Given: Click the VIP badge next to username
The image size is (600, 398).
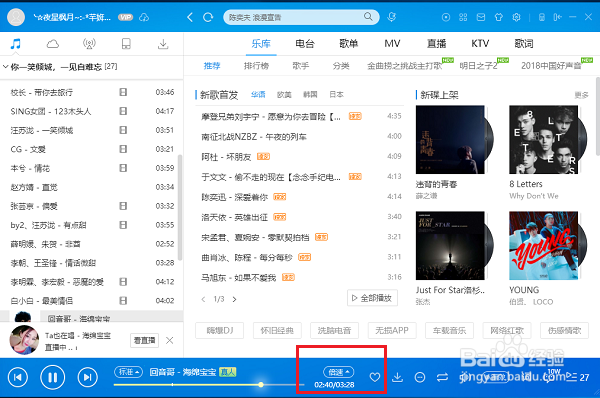Looking at the screenshot, I should (x=125, y=17).
